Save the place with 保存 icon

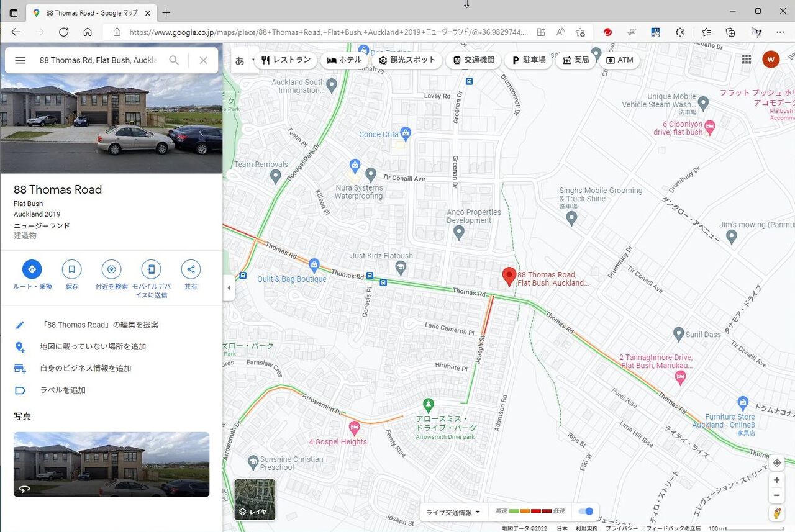tap(72, 269)
